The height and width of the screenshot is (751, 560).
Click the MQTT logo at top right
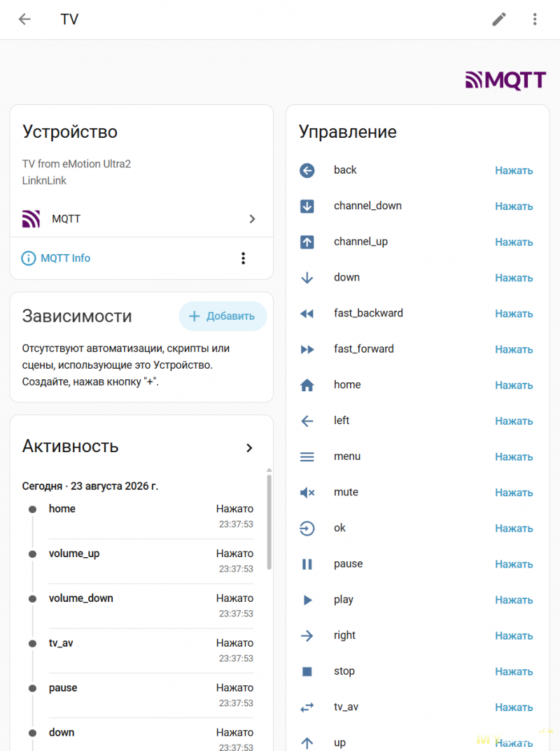point(505,80)
